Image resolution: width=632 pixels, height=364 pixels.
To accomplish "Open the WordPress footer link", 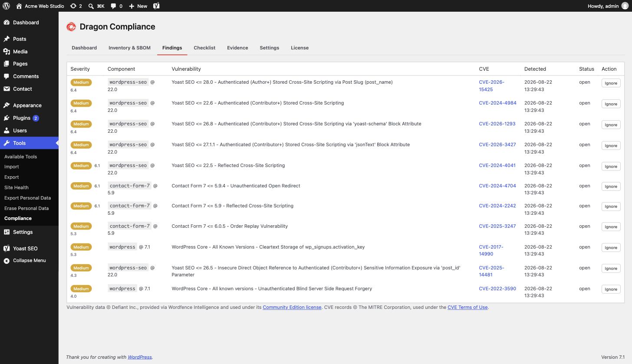I will pos(140,357).
